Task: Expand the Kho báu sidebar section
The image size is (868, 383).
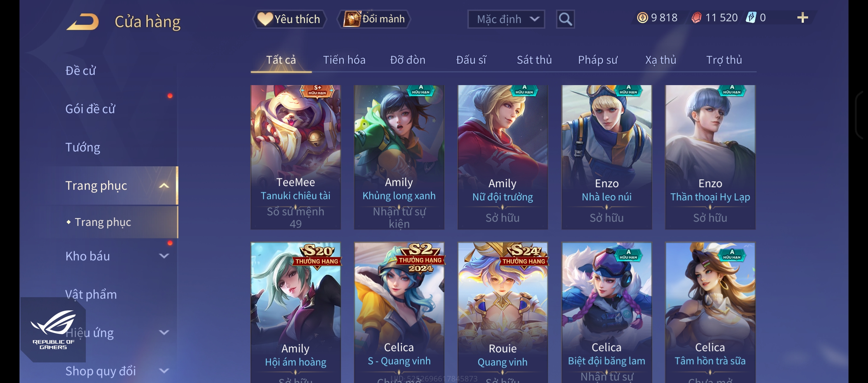Action: click(164, 256)
